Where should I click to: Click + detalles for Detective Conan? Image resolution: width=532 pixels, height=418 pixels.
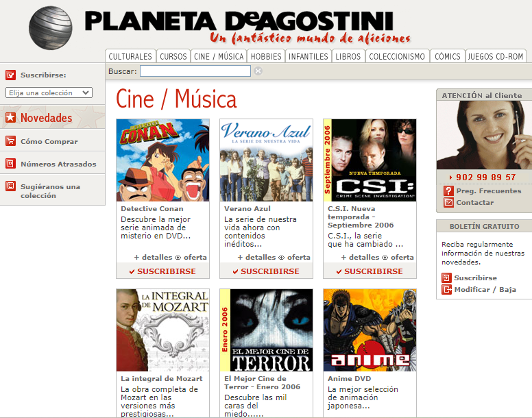[x=154, y=257]
